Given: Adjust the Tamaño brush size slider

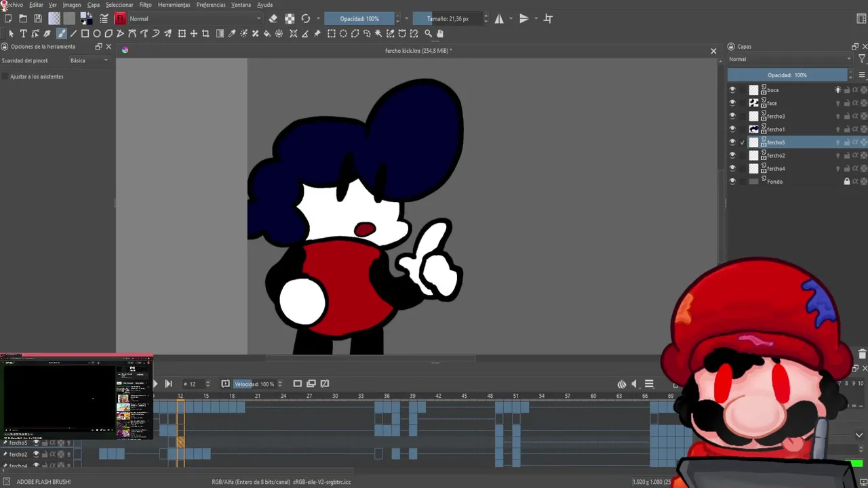Looking at the screenshot, I should click(448, 19).
